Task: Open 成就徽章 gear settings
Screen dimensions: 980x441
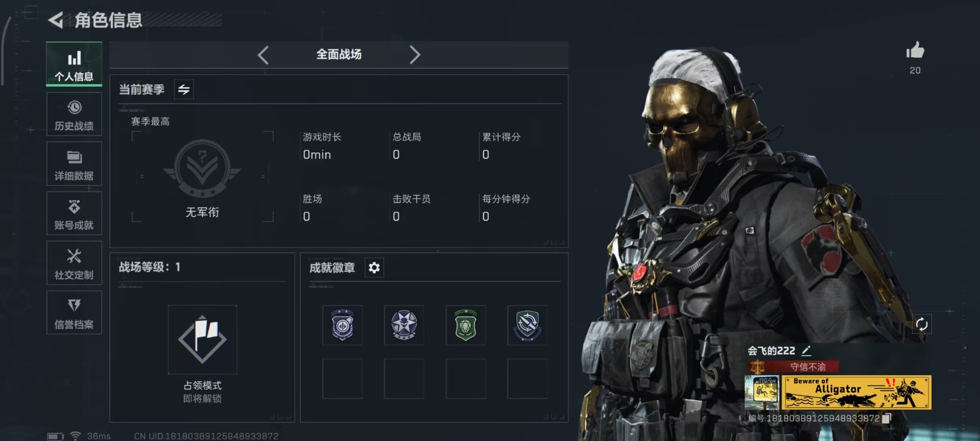Action: coord(374,268)
